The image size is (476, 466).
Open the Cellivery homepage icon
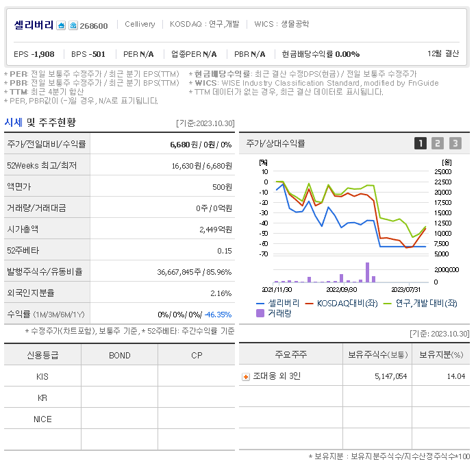(61, 25)
